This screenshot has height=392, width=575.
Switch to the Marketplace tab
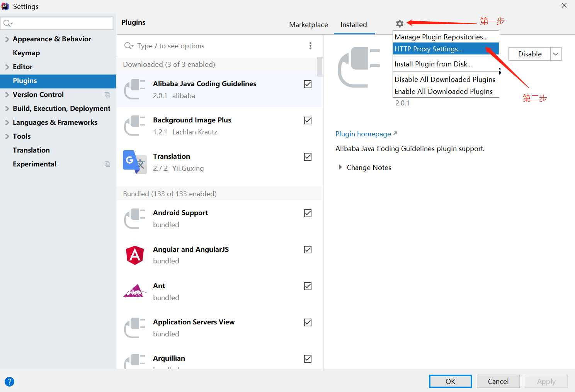click(x=308, y=25)
